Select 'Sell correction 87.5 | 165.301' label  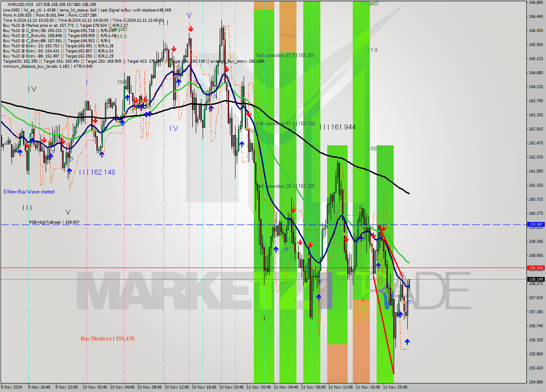pyautogui.click(x=285, y=55)
